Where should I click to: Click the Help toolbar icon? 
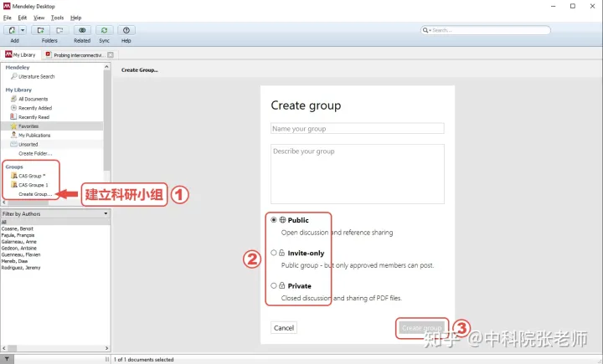click(x=126, y=30)
